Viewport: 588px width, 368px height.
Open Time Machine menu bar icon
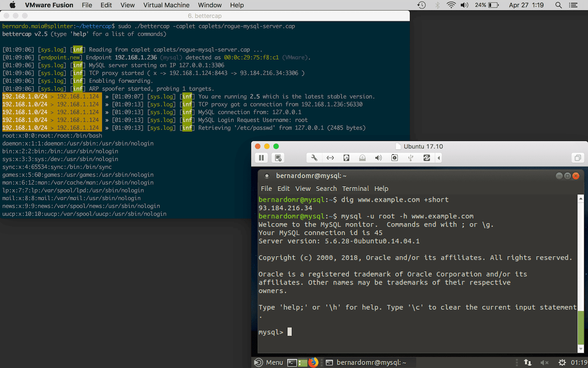point(422,5)
